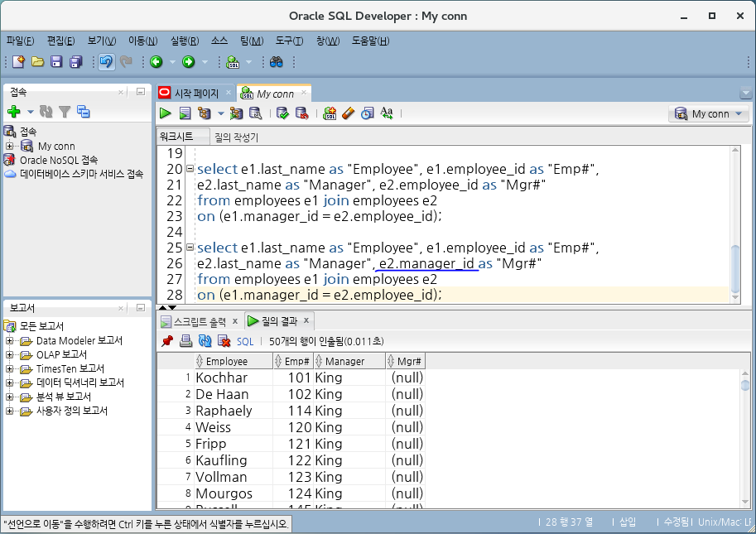Switch to the 시작 페이지 tab
756x534 pixels.
195,93
